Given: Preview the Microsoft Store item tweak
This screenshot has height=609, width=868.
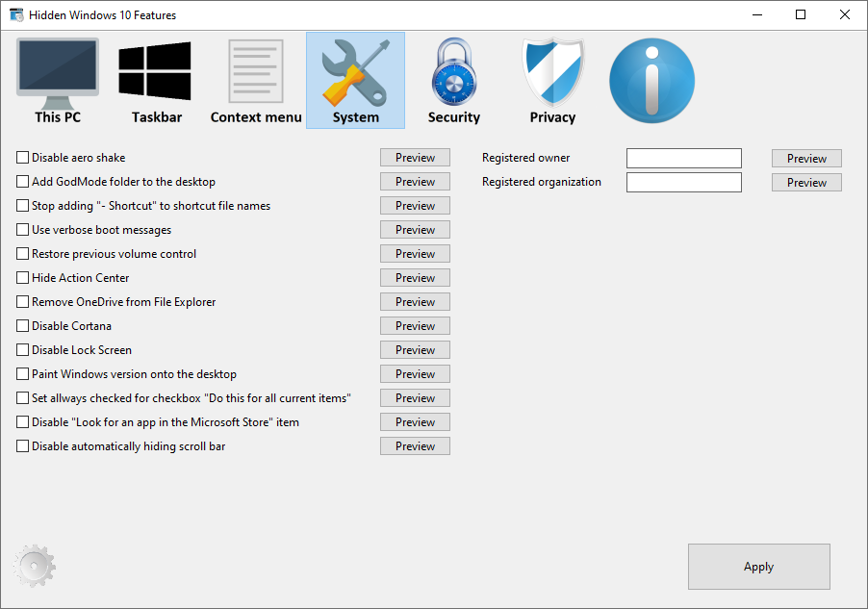Looking at the screenshot, I should pos(415,422).
